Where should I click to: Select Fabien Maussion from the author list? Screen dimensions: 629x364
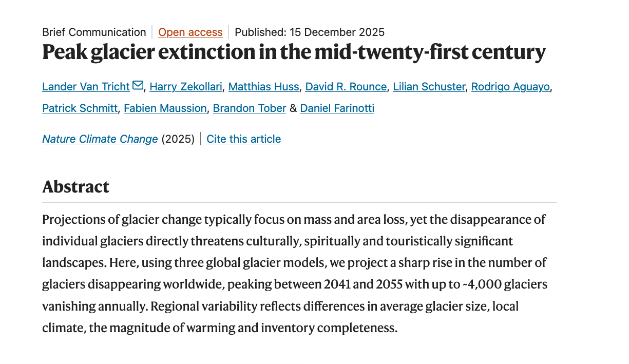click(165, 108)
